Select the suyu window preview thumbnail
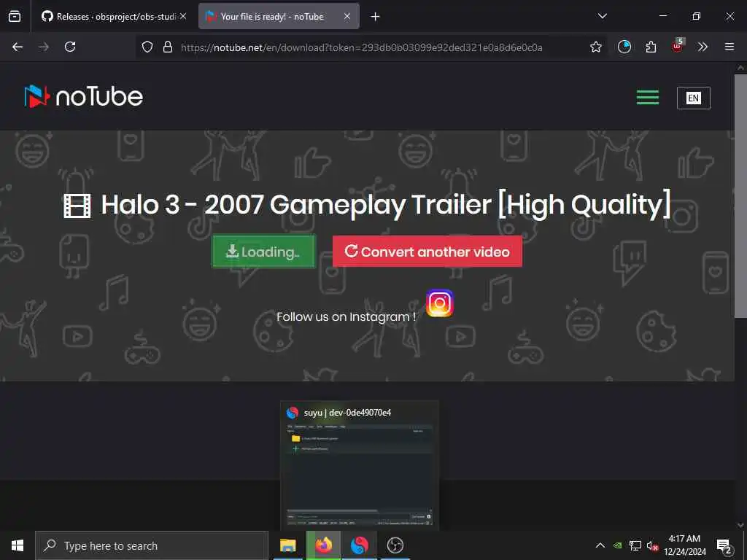This screenshot has height=560, width=747. pos(360,465)
